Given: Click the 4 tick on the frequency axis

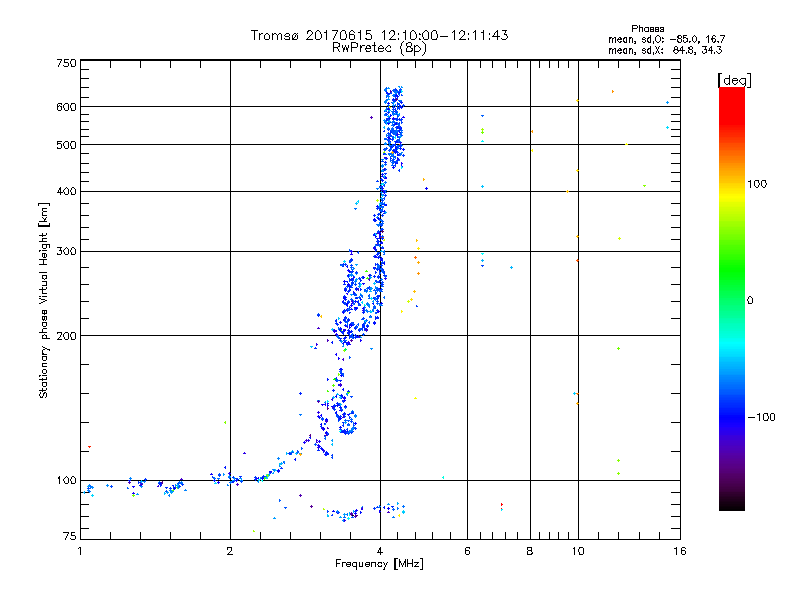Looking at the screenshot, I should tap(379, 551).
